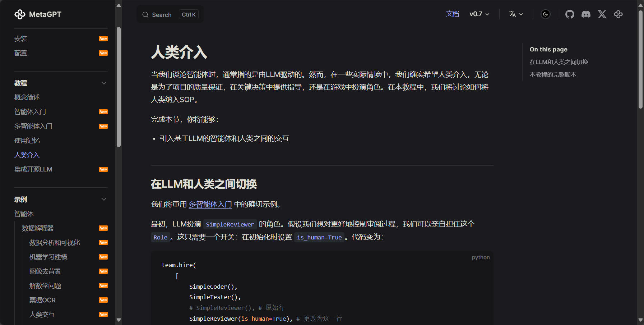Collapse the 教程 section chevron
Screen dimensions: 644x325
coord(104,83)
